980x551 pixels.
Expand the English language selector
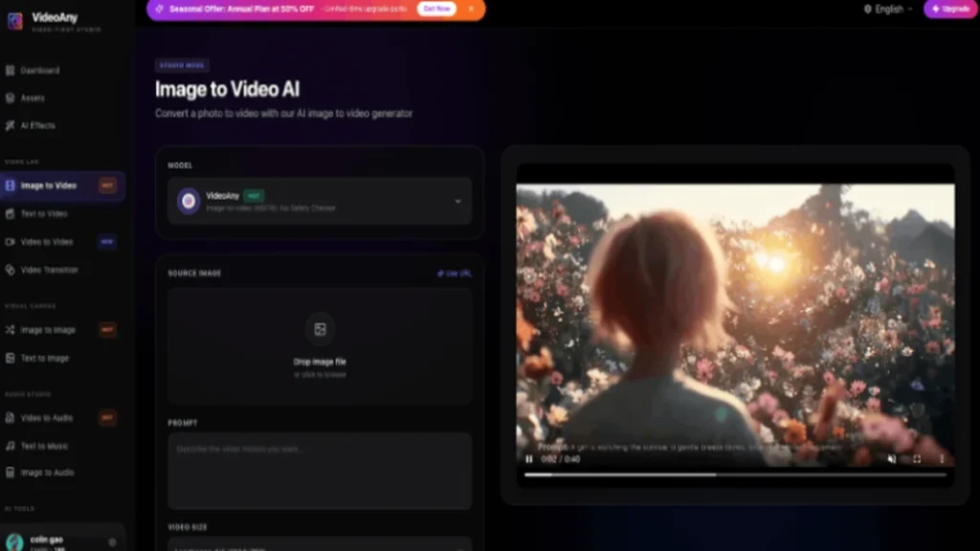[887, 9]
